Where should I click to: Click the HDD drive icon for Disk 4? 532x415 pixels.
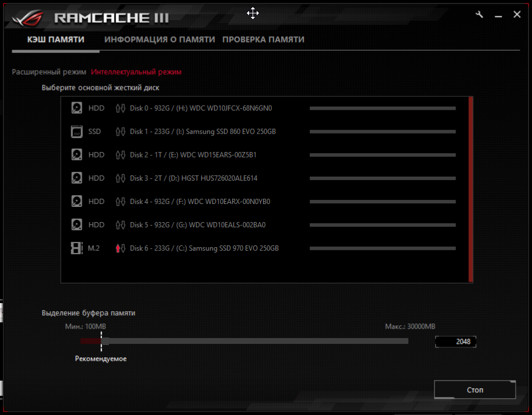76,202
